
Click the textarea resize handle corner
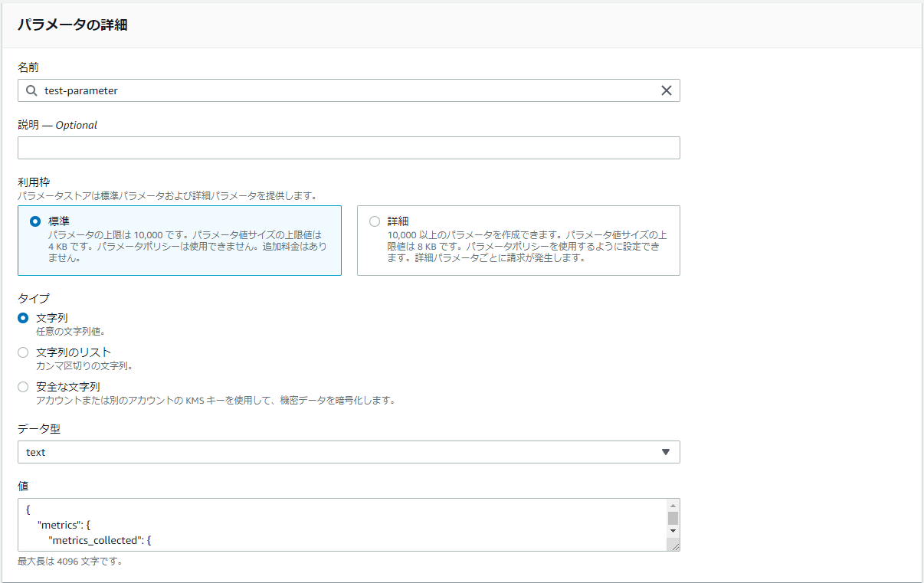coord(673,545)
